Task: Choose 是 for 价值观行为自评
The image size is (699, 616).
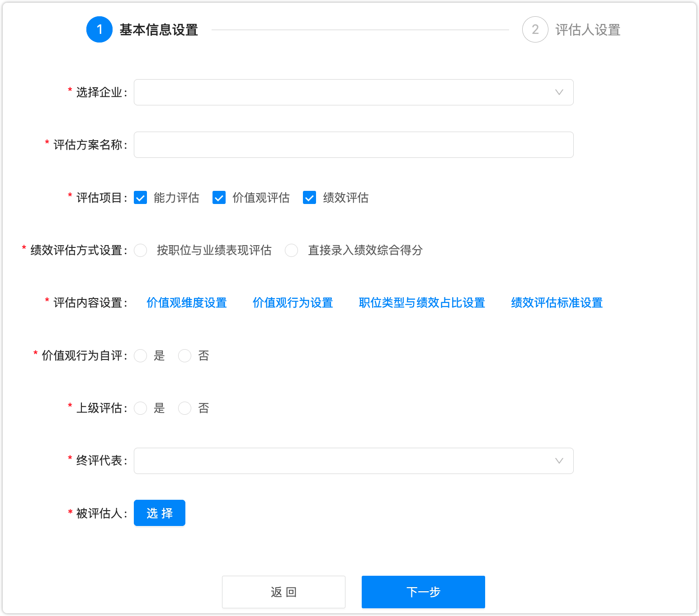Action: point(141,356)
